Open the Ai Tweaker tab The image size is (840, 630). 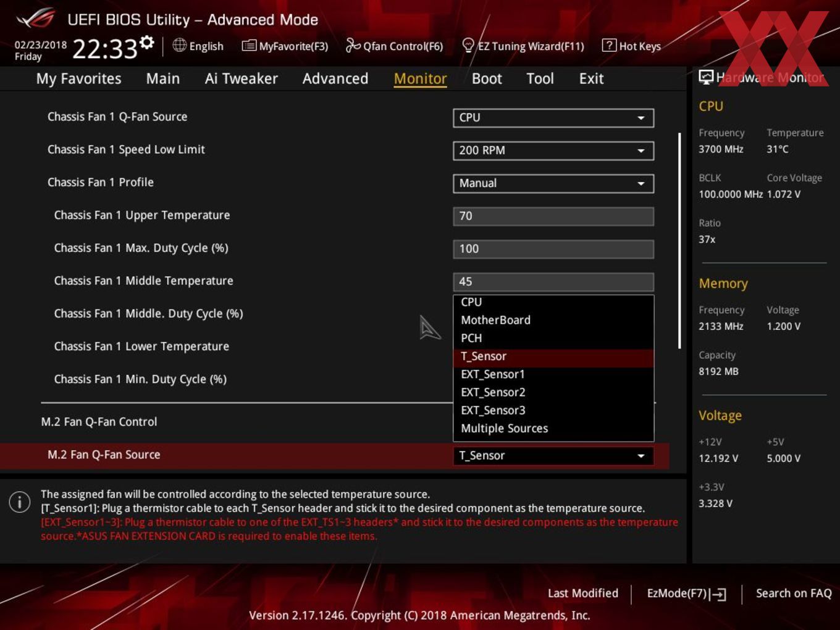(241, 78)
